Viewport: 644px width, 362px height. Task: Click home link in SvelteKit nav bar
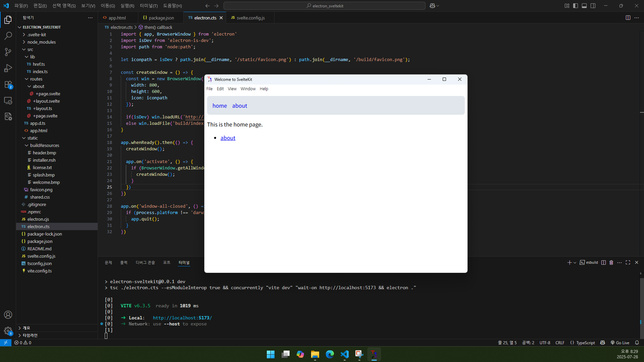[219, 106]
